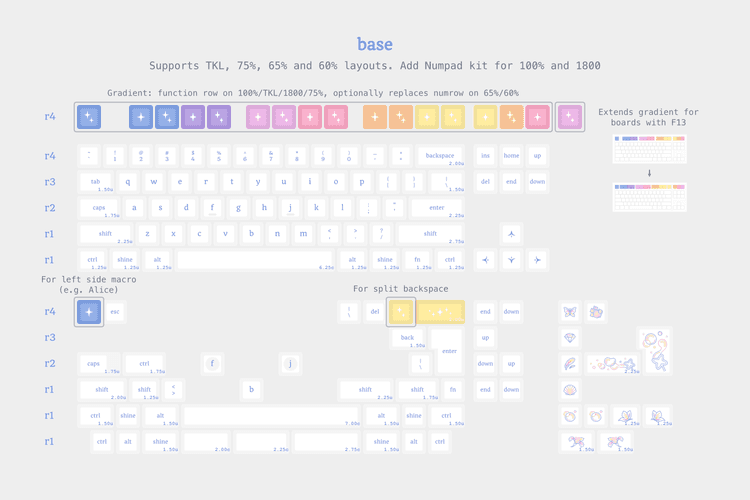The image size is (750, 500).
Task: Click the number 5 percent keycap
Action: click(x=219, y=156)
